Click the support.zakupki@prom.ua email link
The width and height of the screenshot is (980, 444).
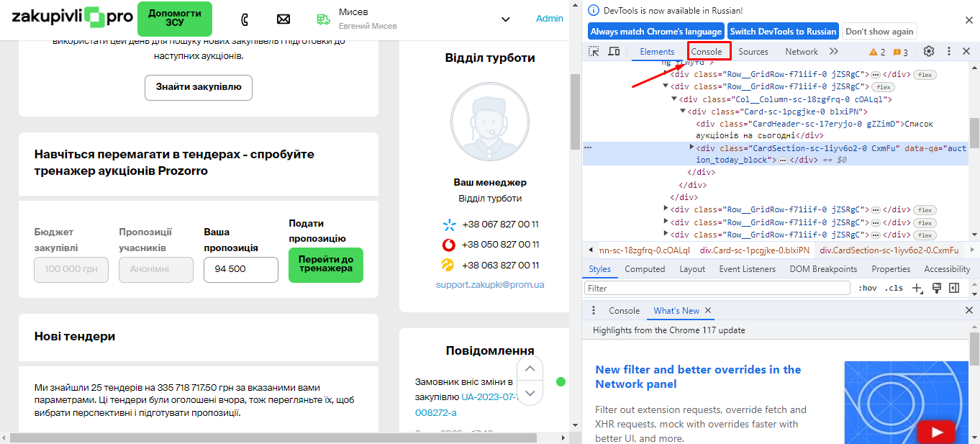click(x=490, y=285)
